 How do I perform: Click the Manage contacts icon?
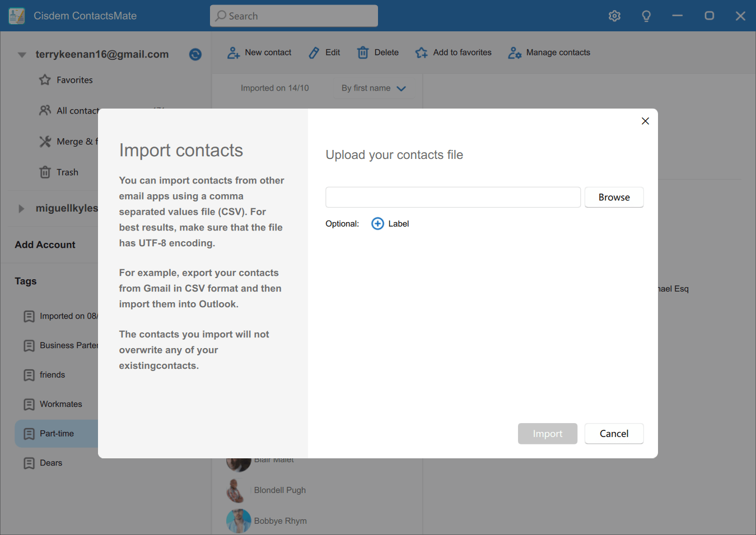click(x=515, y=53)
